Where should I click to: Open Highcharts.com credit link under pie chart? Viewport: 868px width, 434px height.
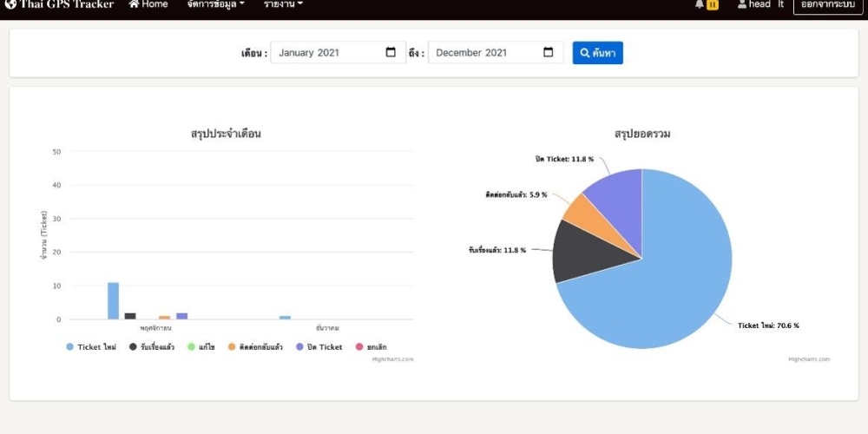click(809, 359)
